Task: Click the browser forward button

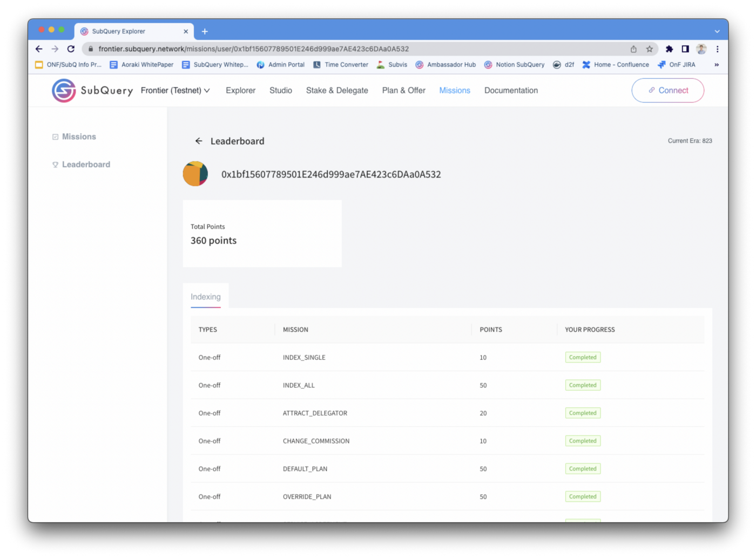Action: pos(55,49)
